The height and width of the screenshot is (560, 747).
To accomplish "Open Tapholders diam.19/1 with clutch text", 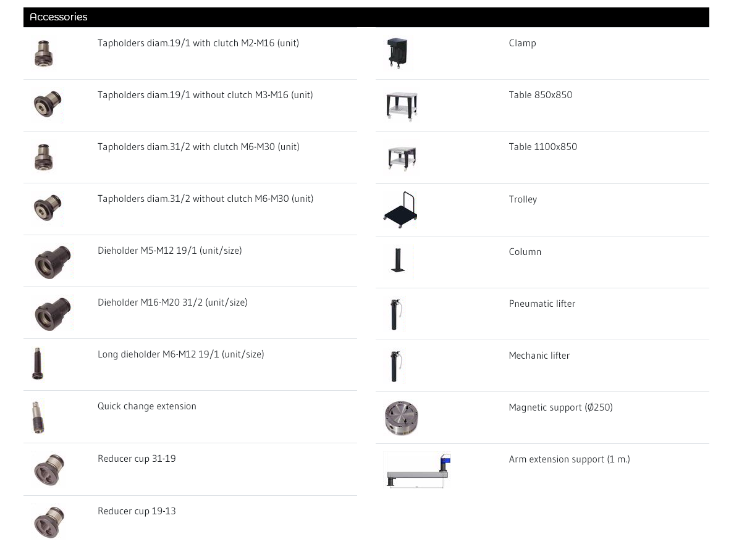I will point(198,43).
